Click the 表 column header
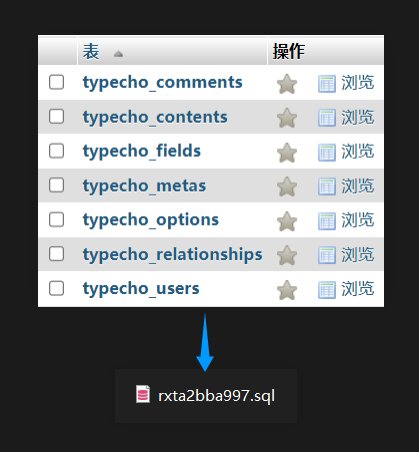Image resolution: width=419 pixels, height=452 pixels. [x=91, y=52]
